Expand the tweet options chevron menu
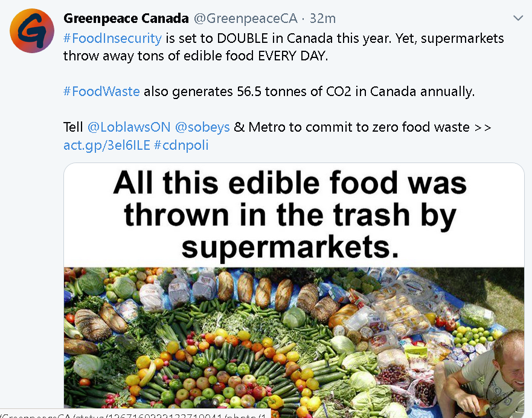This screenshot has width=532, height=418. coord(518,18)
